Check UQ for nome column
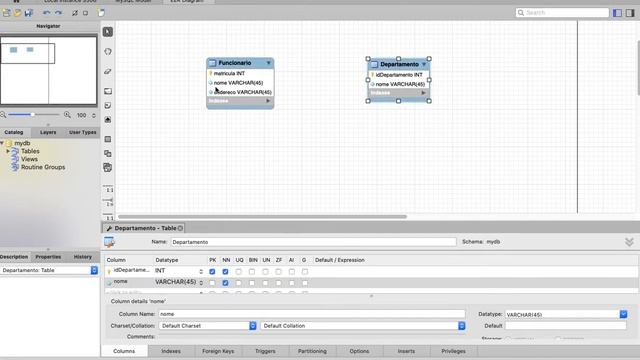This screenshot has height=360, width=640. click(x=239, y=282)
